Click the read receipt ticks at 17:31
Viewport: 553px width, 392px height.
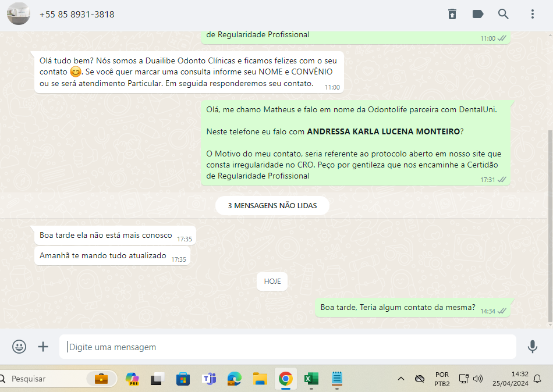(502, 180)
